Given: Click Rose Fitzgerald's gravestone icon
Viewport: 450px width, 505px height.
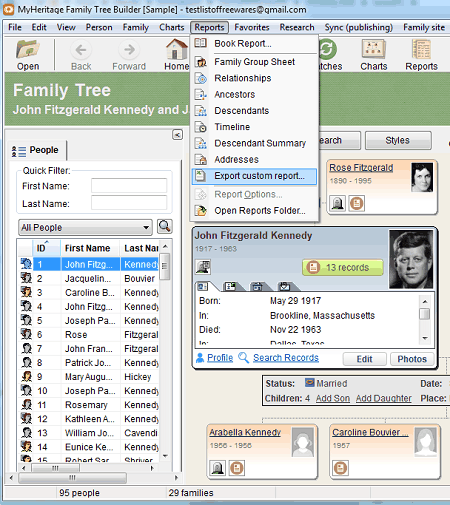Looking at the screenshot, I should (x=337, y=203).
